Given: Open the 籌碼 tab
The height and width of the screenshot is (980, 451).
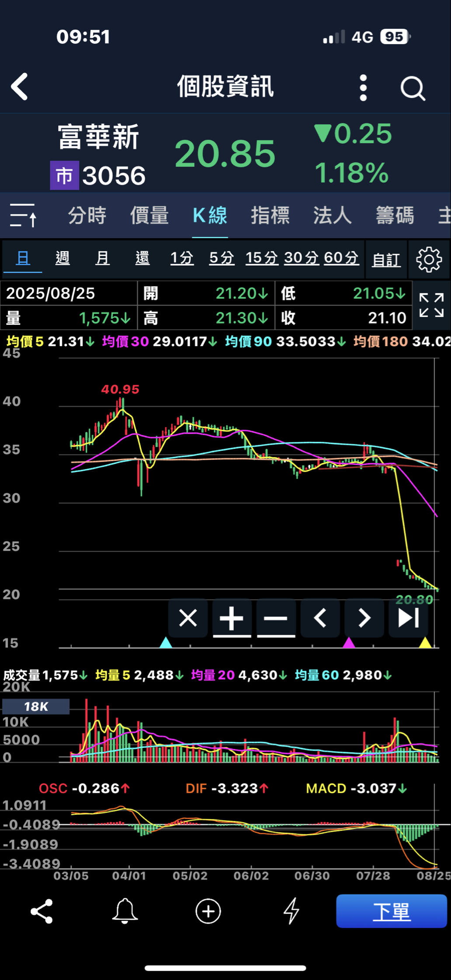Looking at the screenshot, I should pos(395,215).
